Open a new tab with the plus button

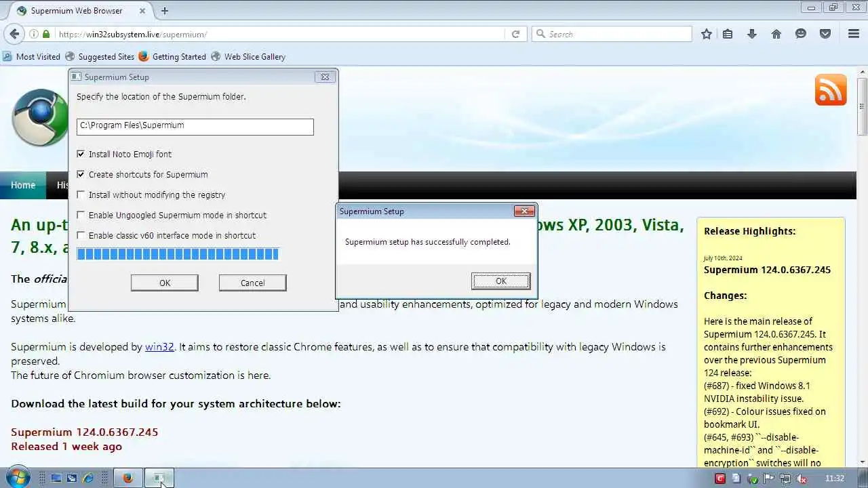(165, 11)
